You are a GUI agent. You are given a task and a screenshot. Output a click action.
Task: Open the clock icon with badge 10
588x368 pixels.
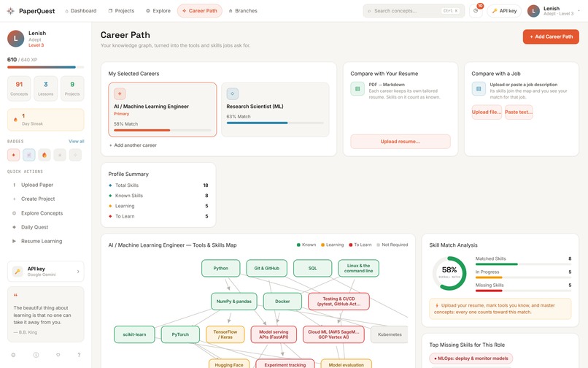[x=476, y=11]
